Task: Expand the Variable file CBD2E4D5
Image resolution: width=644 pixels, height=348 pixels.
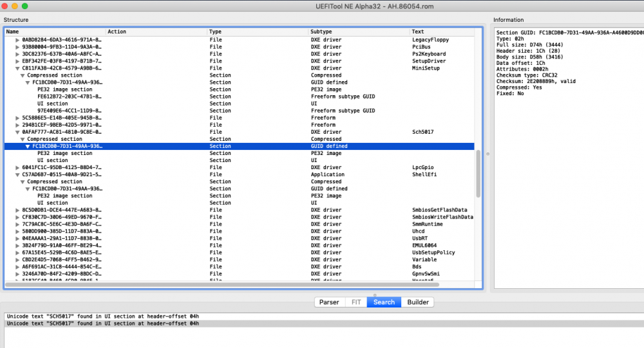Action: 17,259
